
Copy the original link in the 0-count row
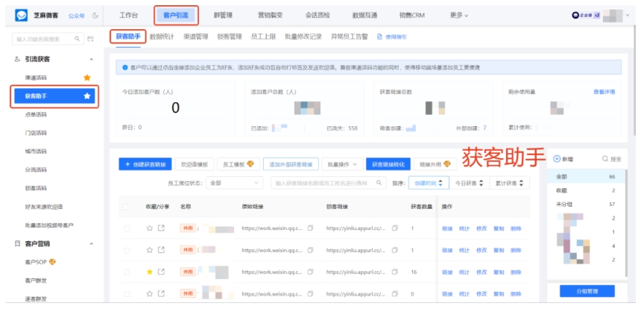[311, 293]
